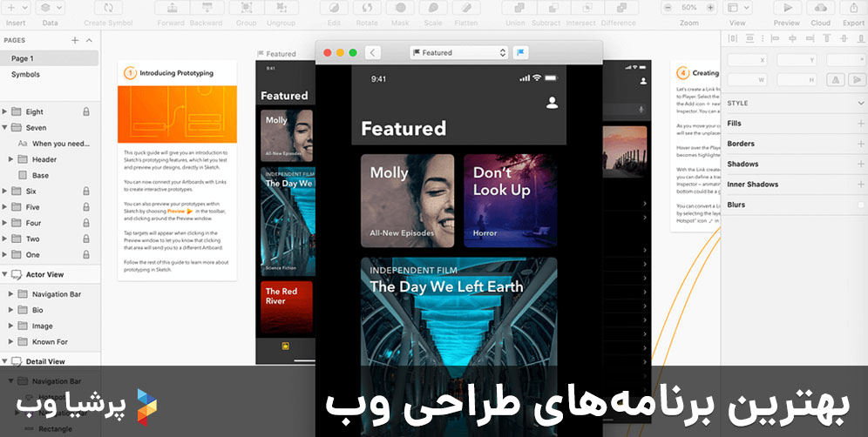Collapse the Actor View artboard

tap(4, 274)
